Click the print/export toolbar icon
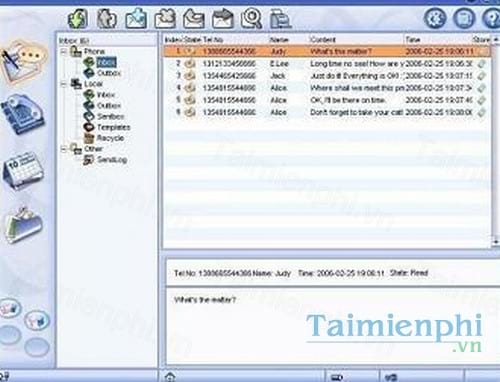This screenshot has height=382, width=500. tap(280, 19)
